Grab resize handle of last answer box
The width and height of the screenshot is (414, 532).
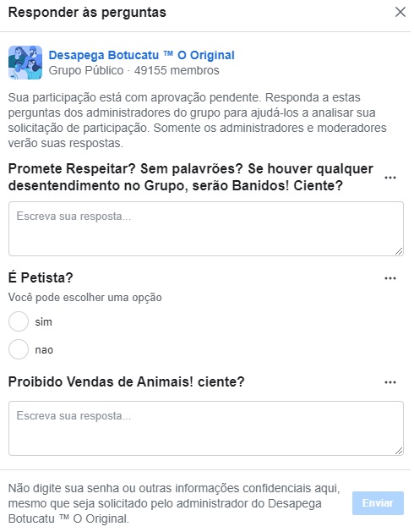tap(399, 451)
